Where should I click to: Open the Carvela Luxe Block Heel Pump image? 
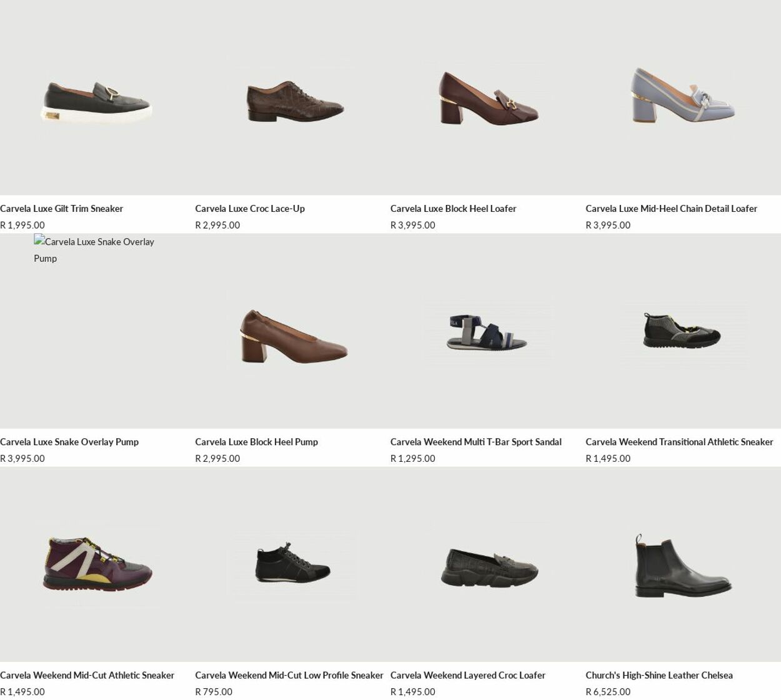[x=292, y=331]
